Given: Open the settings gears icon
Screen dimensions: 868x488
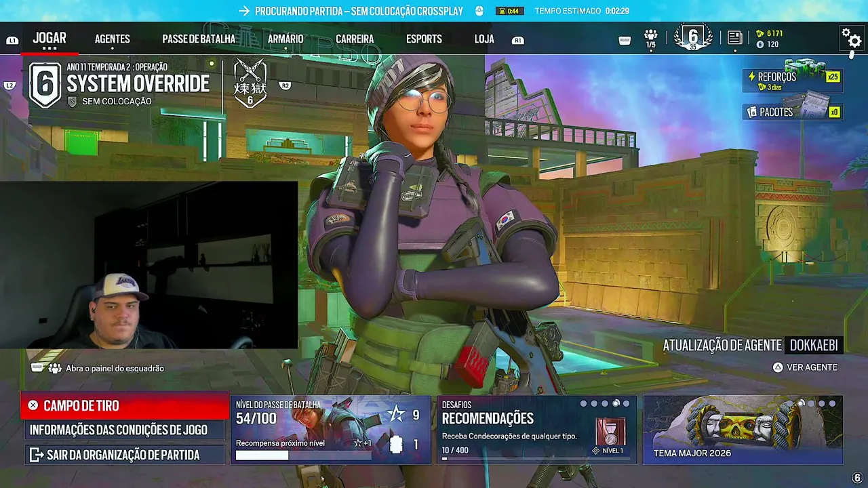Looking at the screenshot, I should tap(851, 38).
